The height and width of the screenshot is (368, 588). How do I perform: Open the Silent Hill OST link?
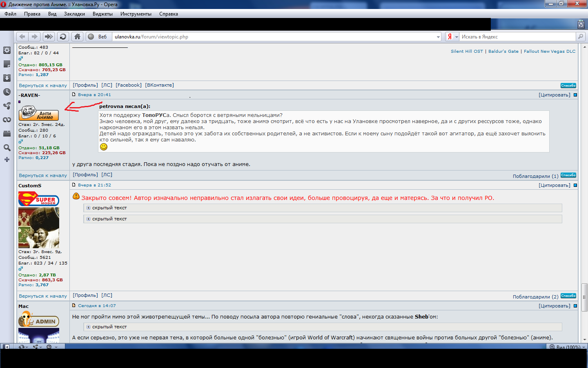[x=467, y=52]
